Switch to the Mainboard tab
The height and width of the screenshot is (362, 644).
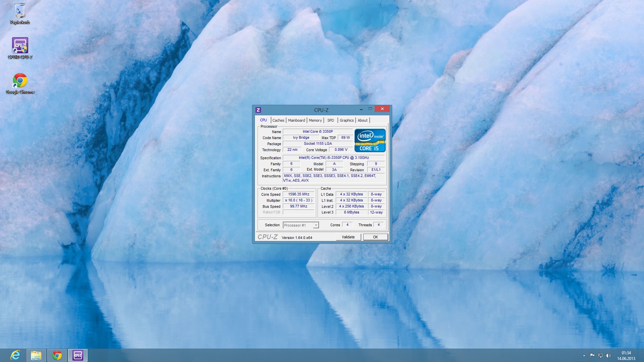click(296, 120)
